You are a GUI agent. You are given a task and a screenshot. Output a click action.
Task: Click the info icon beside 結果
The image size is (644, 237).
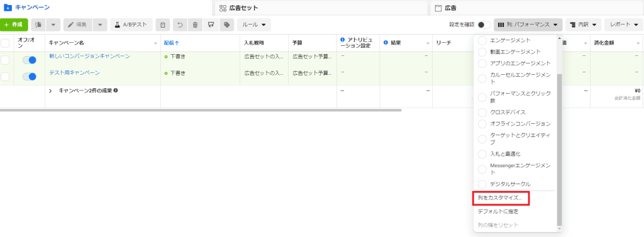[x=386, y=43]
